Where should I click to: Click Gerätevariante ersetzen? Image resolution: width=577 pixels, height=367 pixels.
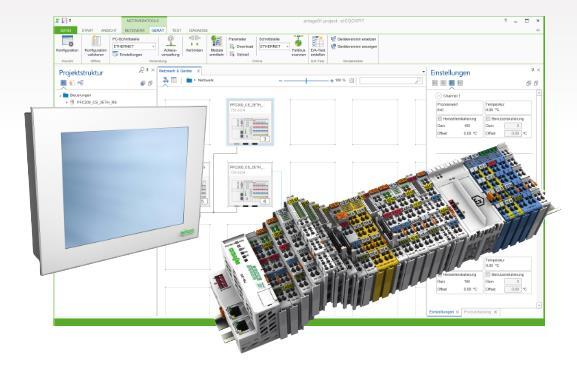[x=354, y=39]
